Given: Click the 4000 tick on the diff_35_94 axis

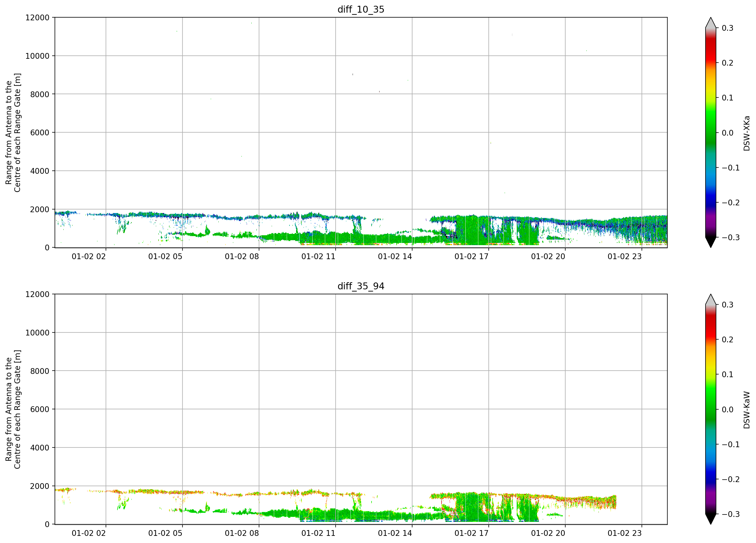Looking at the screenshot, I should click(x=40, y=448).
